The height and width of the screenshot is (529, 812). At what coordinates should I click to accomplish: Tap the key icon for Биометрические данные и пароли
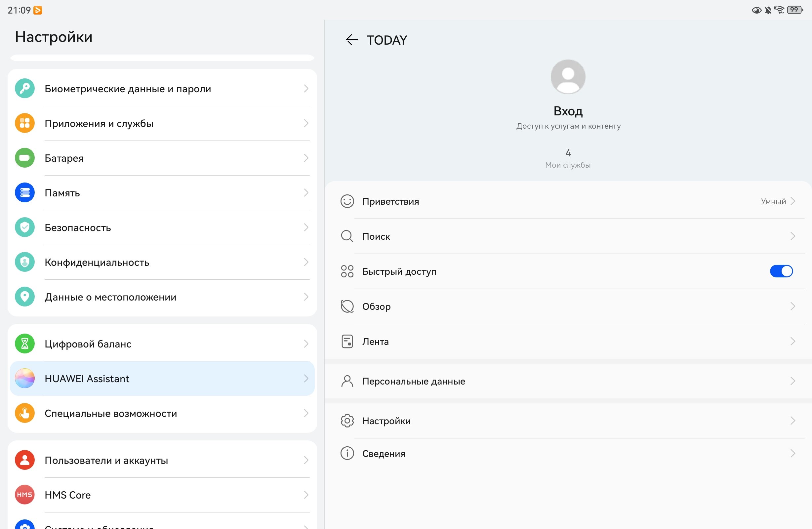[24, 88]
